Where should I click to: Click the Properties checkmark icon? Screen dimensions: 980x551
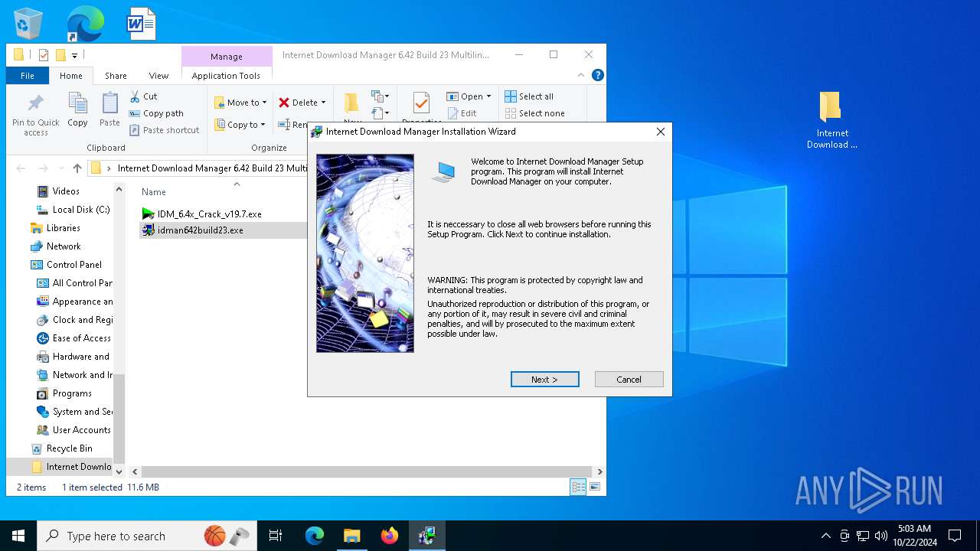click(420, 103)
